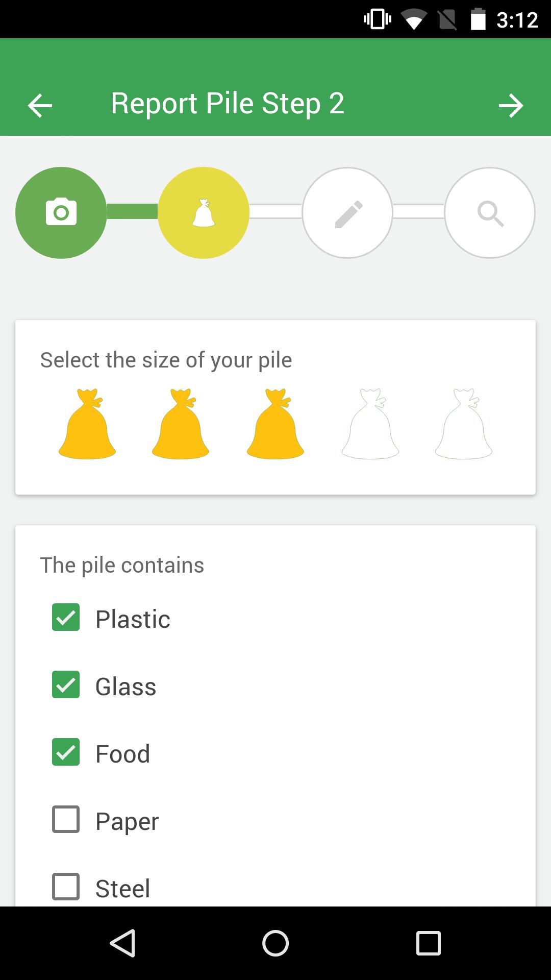Uncheck the Glass checkbox
The width and height of the screenshot is (551, 980).
coord(66,684)
